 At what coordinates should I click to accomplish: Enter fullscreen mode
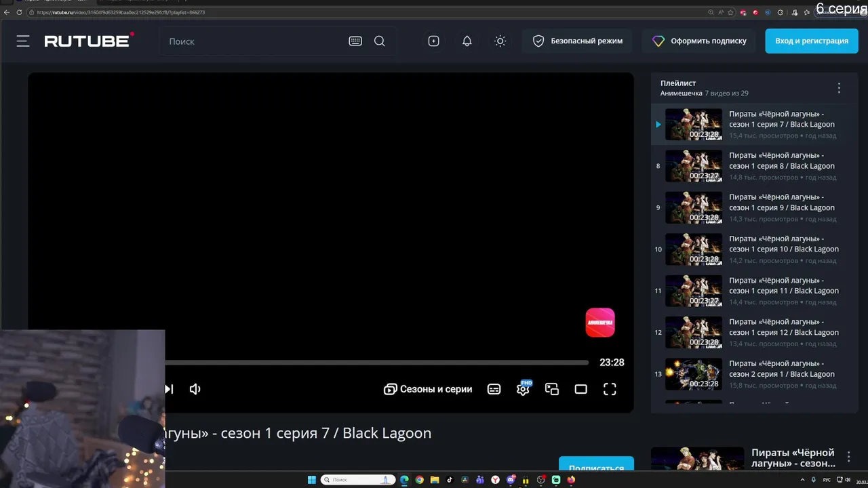pyautogui.click(x=610, y=389)
